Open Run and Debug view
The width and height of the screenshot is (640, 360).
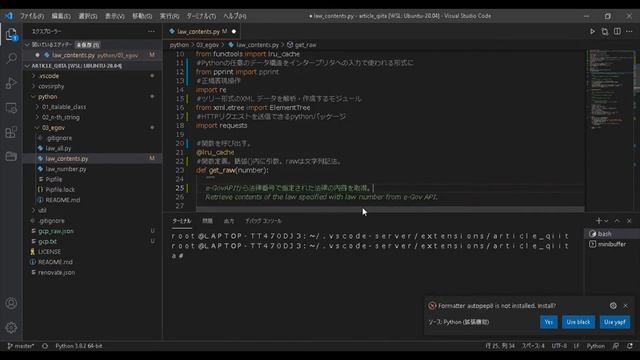point(11,83)
